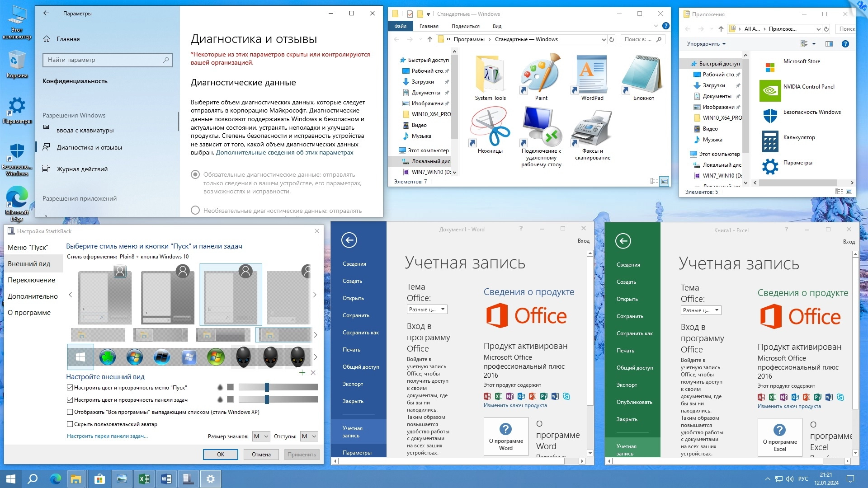Expand Office theme dropdown in Word
Image resolution: width=868 pixels, height=488 pixels.
tap(427, 310)
